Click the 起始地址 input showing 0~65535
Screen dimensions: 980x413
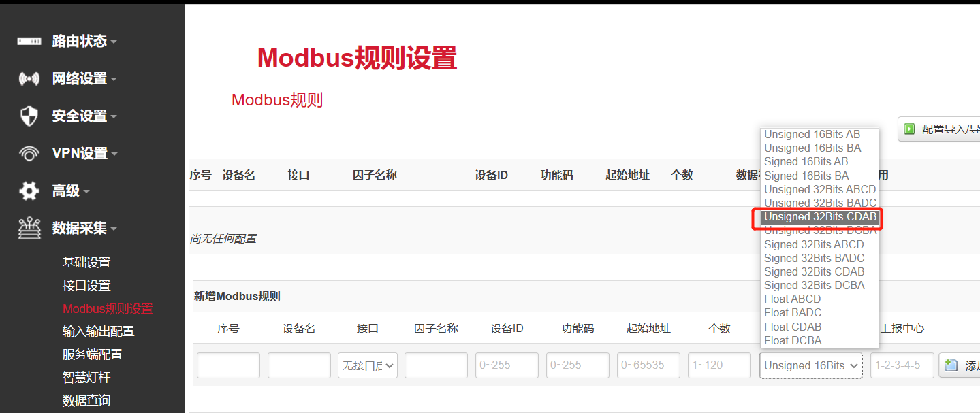tap(648, 365)
